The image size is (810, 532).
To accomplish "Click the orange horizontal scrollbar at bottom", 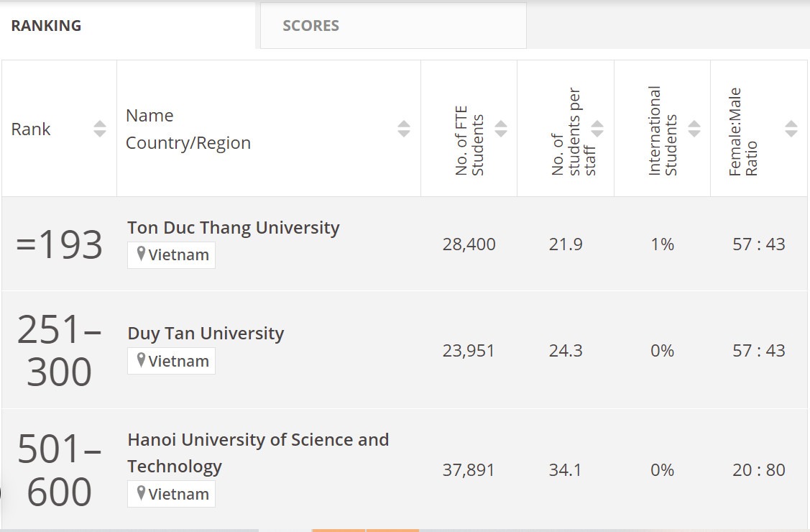I will point(365,530).
